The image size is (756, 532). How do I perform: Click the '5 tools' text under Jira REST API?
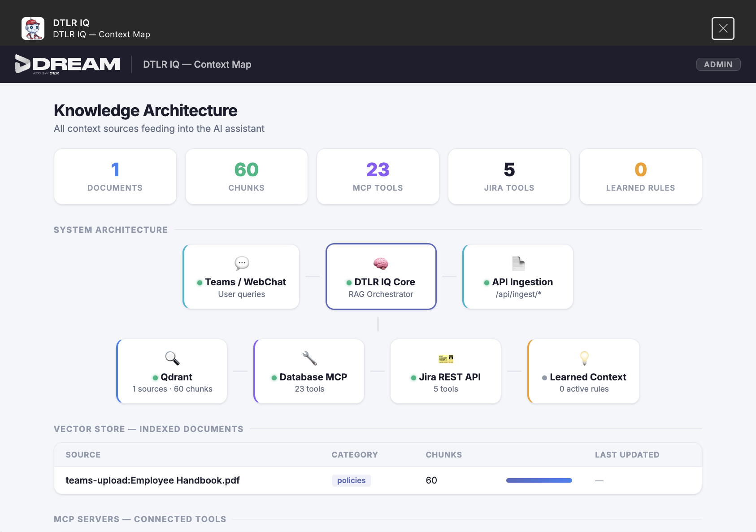pyautogui.click(x=446, y=389)
